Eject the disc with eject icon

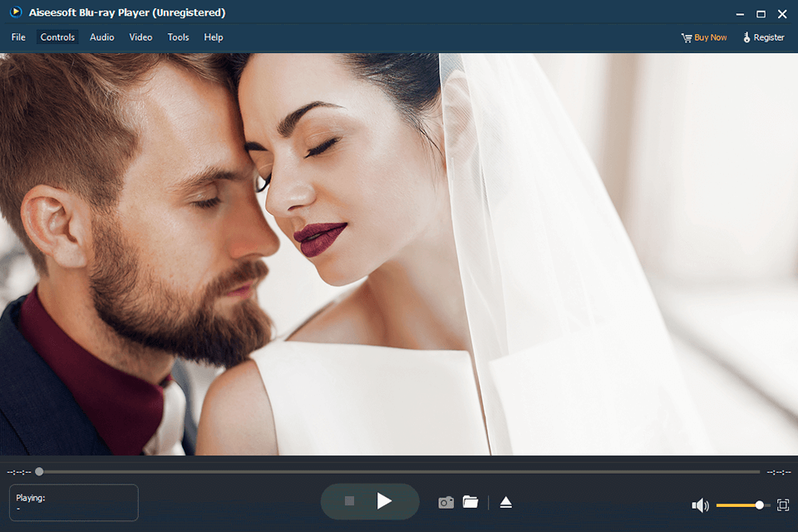point(505,502)
